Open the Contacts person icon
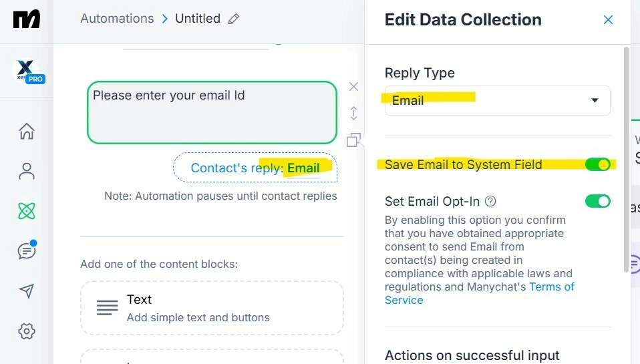This screenshot has height=364, width=640. [x=27, y=171]
